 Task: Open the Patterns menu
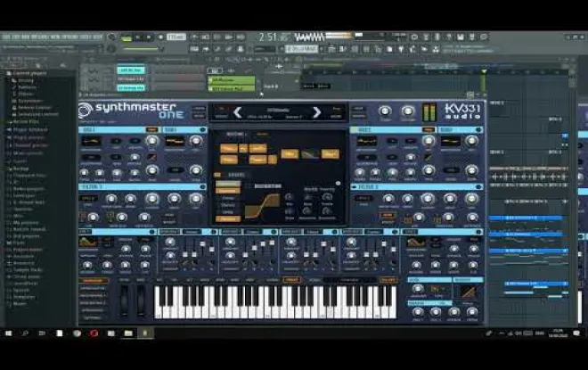pos(39,37)
